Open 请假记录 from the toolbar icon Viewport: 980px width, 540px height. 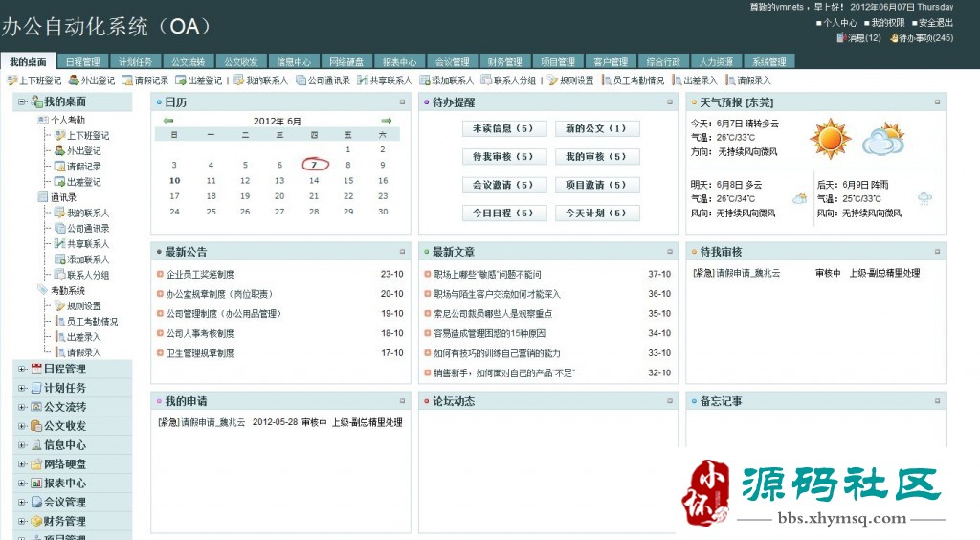tap(127, 80)
